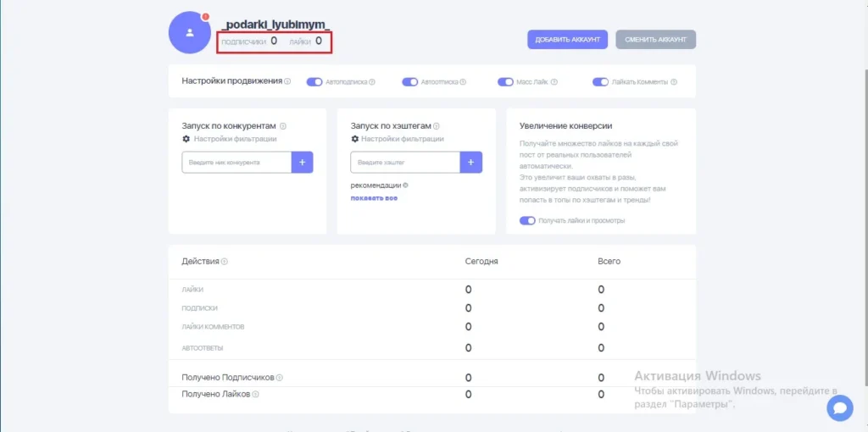The height and width of the screenshot is (432, 868).
Task: Click показать все link
Action: [374, 197]
